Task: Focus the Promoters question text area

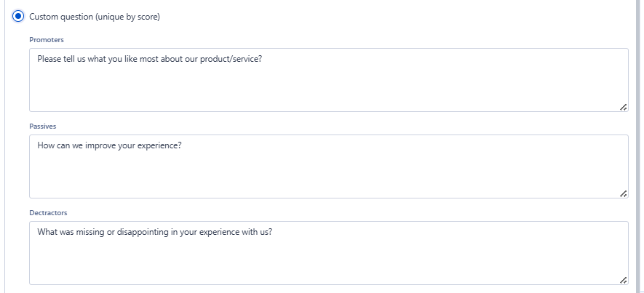Action: tap(328, 86)
